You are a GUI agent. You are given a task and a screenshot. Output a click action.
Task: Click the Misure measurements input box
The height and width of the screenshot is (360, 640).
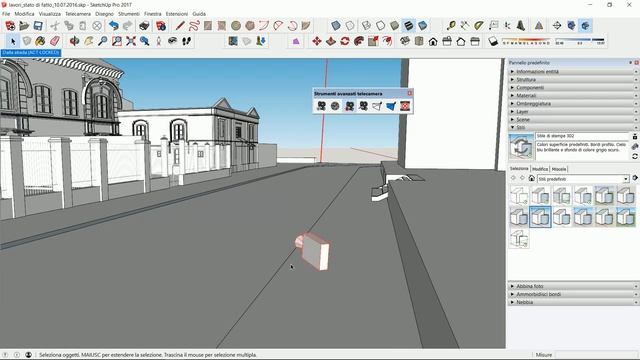pos(596,355)
